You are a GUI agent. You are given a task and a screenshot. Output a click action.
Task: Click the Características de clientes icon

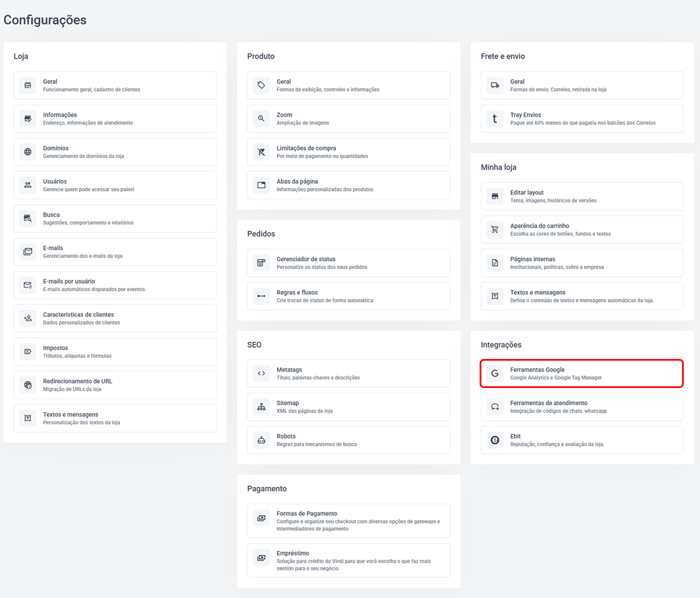28,318
